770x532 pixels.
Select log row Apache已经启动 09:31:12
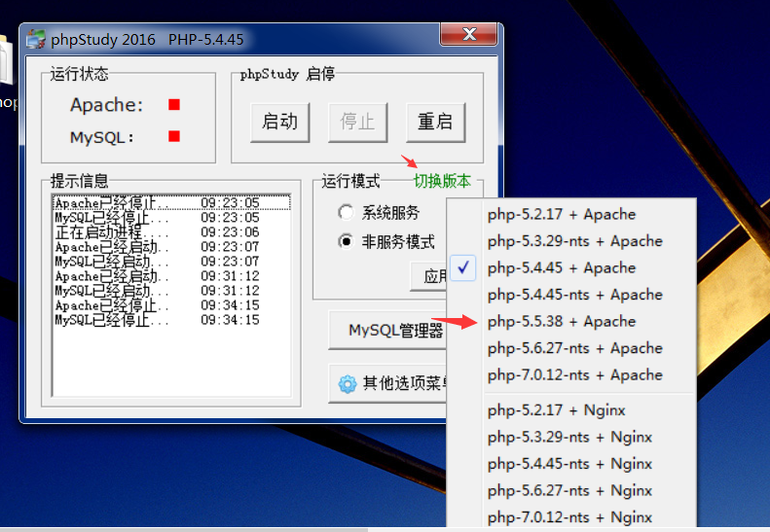pyautogui.click(x=171, y=276)
